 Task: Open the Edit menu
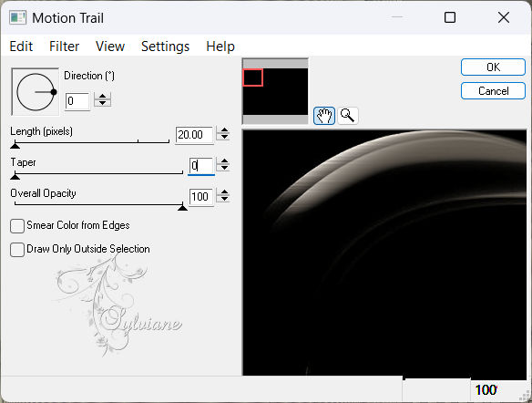pyautogui.click(x=21, y=46)
